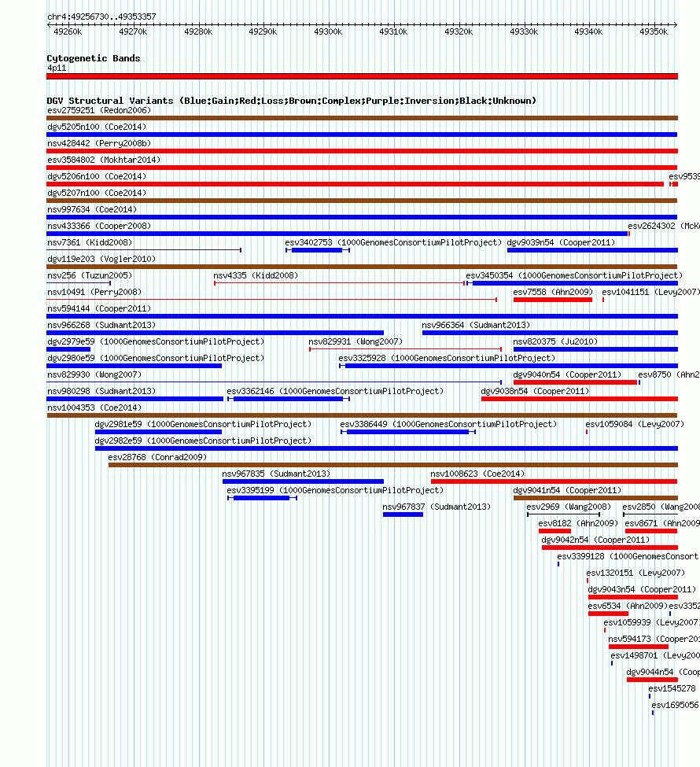
Task: Select the nsv967835 (Sudmant2013) label
Action: coord(276,474)
